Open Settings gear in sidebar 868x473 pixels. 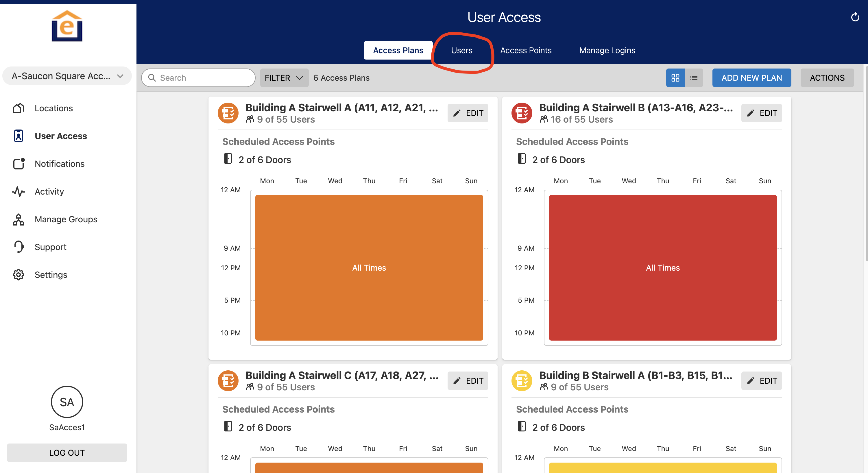coord(51,275)
